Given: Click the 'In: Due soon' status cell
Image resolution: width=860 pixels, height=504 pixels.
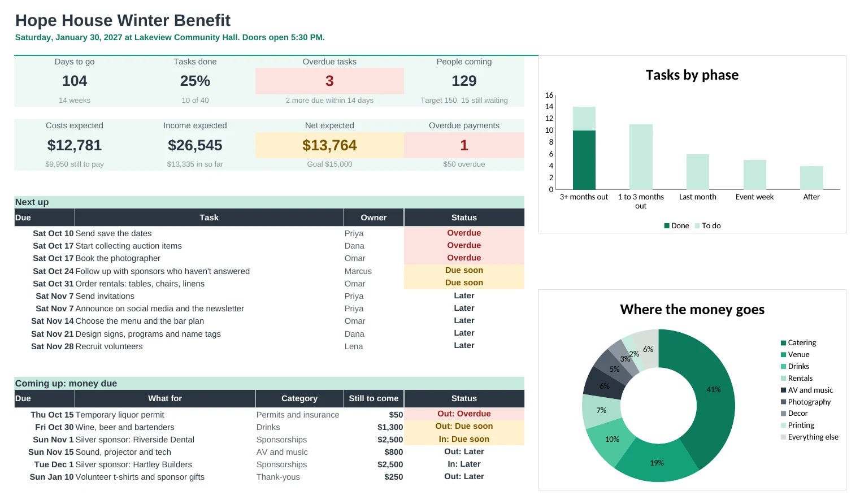Looking at the screenshot, I should click(464, 439).
